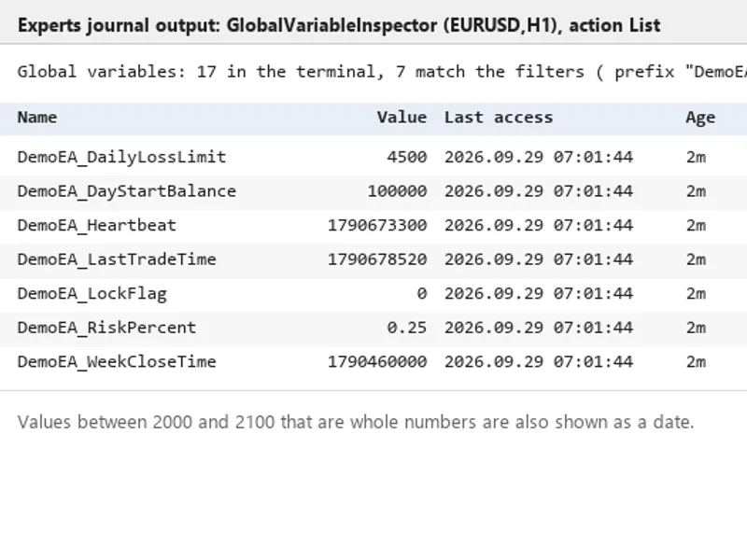Select the DemoEA_DayStartBalance variable name
The width and height of the screenshot is (747, 560).
click(127, 191)
